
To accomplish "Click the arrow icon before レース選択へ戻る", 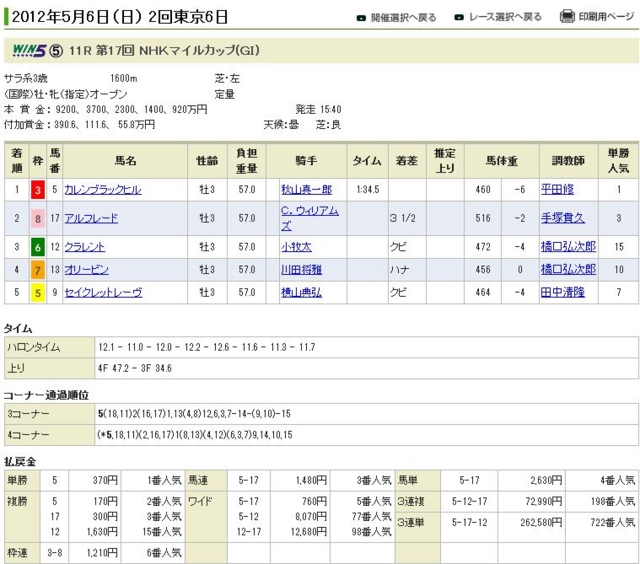I will coord(459,18).
